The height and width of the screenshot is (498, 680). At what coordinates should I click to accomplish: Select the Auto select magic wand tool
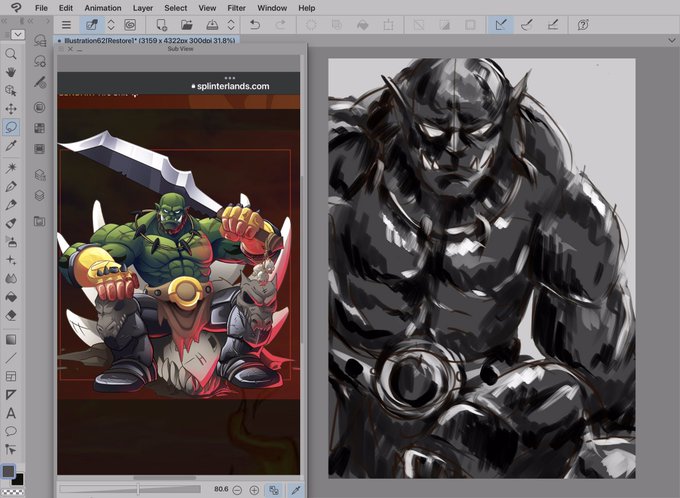11,168
